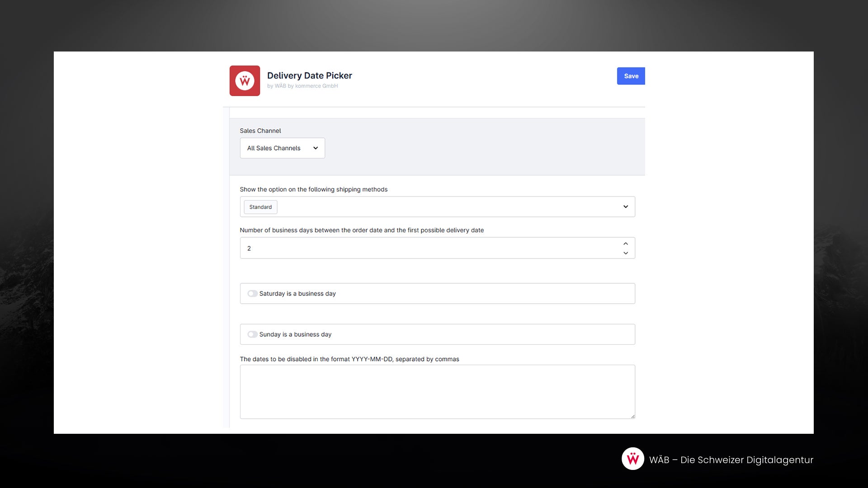Click the disabled dates textarea resize handle
Screen dimensions: 868x488
(632, 416)
